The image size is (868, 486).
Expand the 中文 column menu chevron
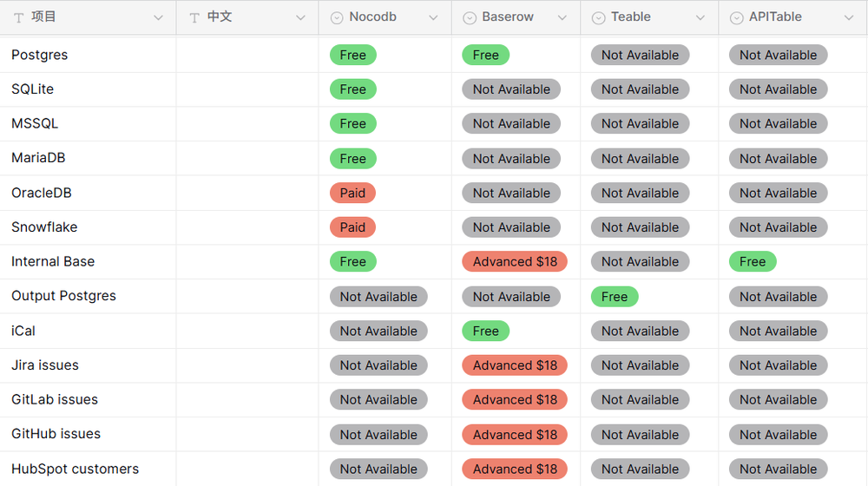(x=300, y=17)
